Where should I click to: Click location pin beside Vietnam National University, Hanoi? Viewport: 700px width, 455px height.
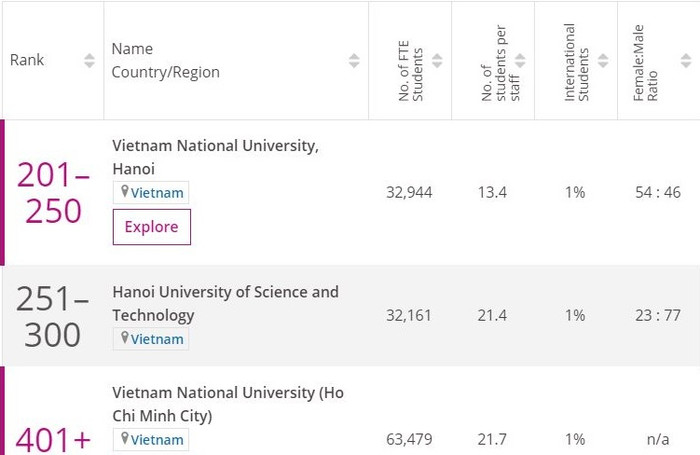[x=125, y=192]
